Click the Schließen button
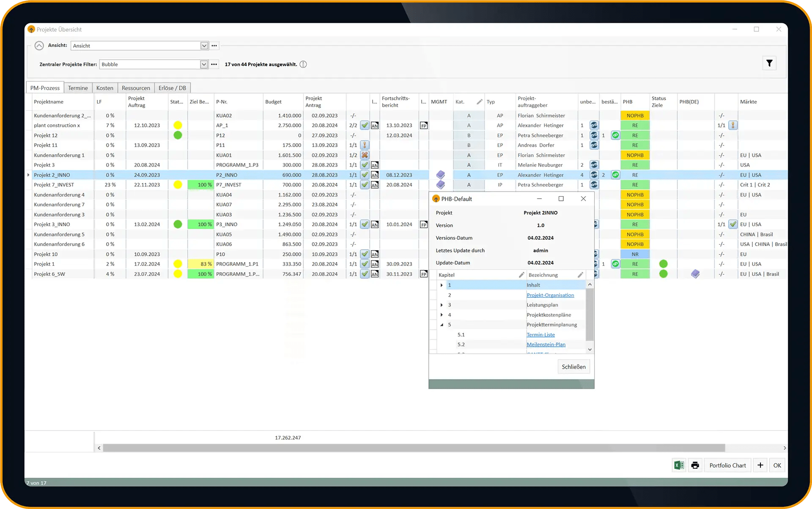 (573, 367)
